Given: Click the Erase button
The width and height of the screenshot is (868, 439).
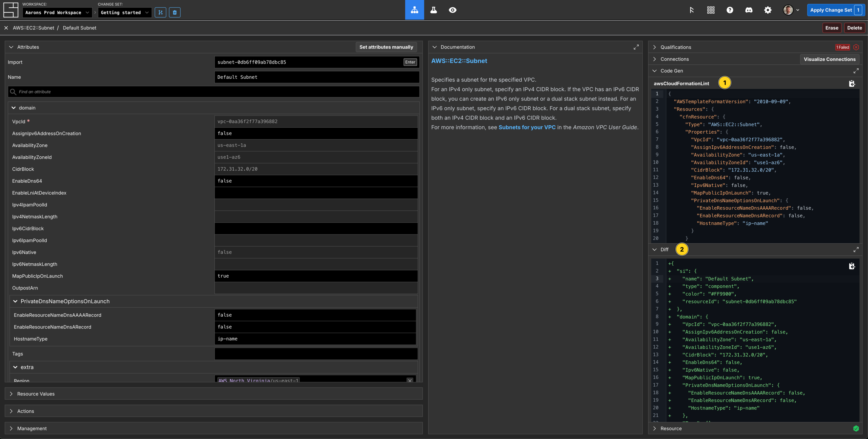Looking at the screenshot, I should click(832, 28).
